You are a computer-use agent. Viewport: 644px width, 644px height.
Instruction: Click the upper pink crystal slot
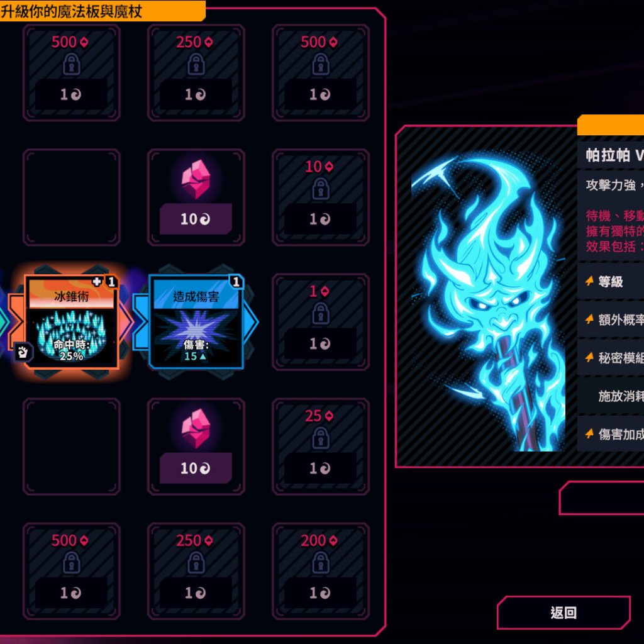[196, 197]
